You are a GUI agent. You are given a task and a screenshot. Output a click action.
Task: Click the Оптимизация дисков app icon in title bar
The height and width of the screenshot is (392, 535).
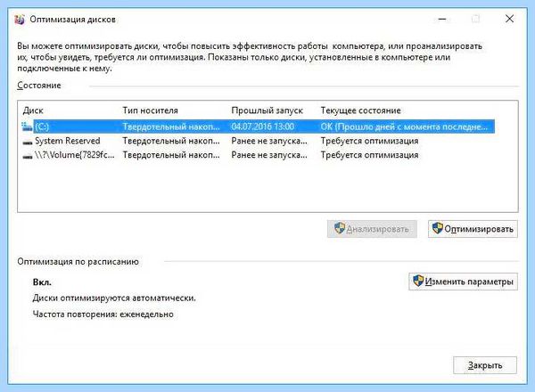coord(20,20)
